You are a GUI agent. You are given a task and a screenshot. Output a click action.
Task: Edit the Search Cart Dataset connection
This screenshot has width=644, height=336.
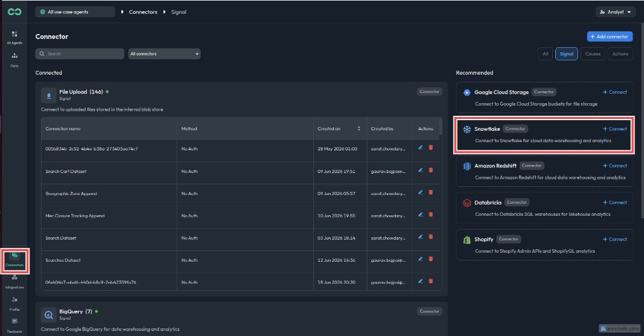[421, 170]
